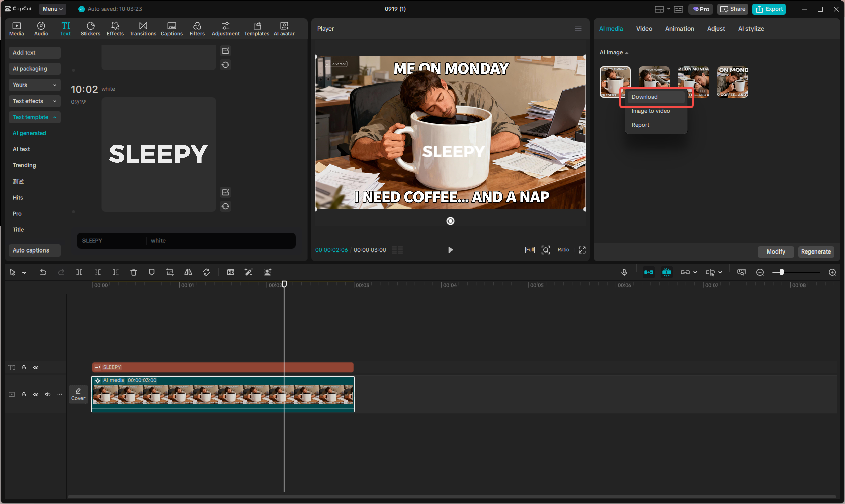845x504 pixels.
Task: Click the Export button
Action: tap(769, 9)
